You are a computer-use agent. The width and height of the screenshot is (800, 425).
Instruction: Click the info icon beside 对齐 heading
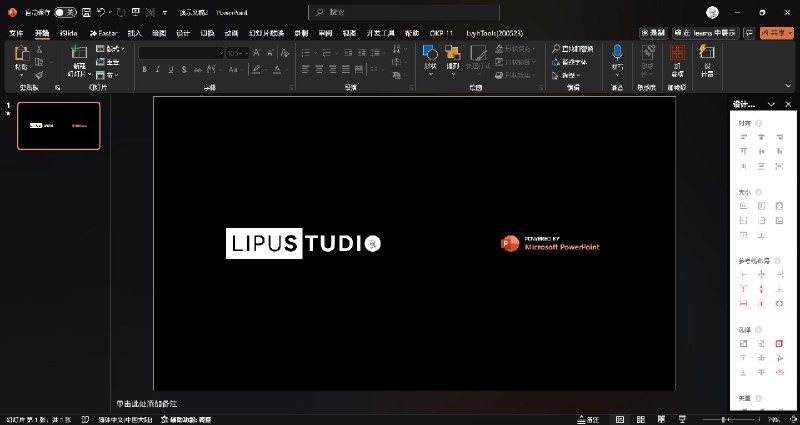point(759,123)
